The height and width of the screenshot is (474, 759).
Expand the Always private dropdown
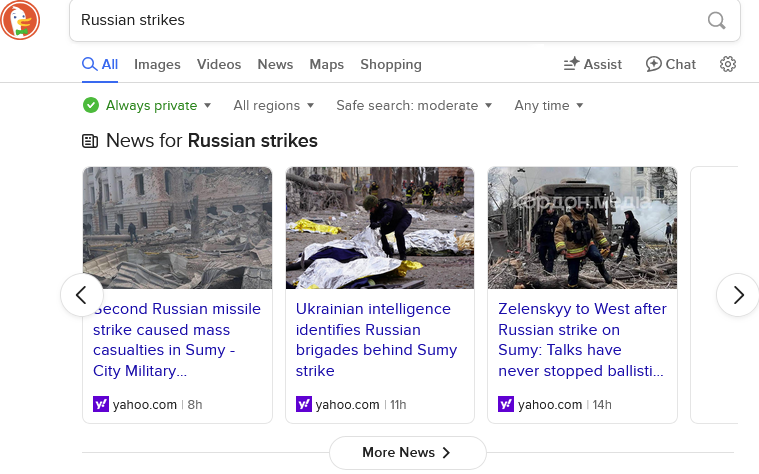[x=147, y=105]
